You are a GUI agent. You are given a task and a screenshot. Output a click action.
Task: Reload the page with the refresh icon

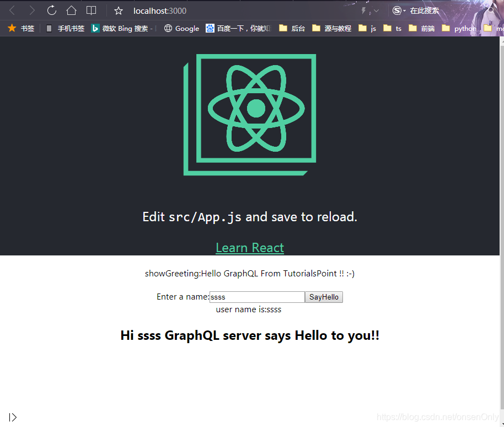51,10
